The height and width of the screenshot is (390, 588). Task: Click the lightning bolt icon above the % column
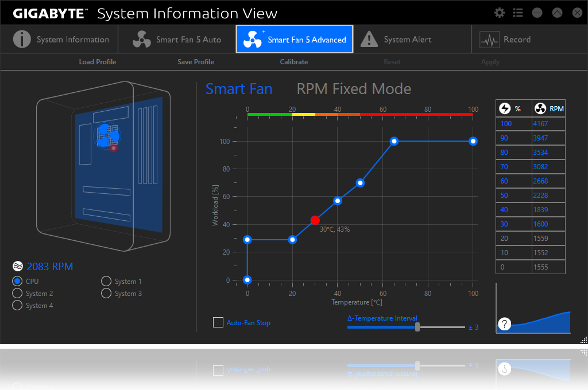tap(506, 108)
